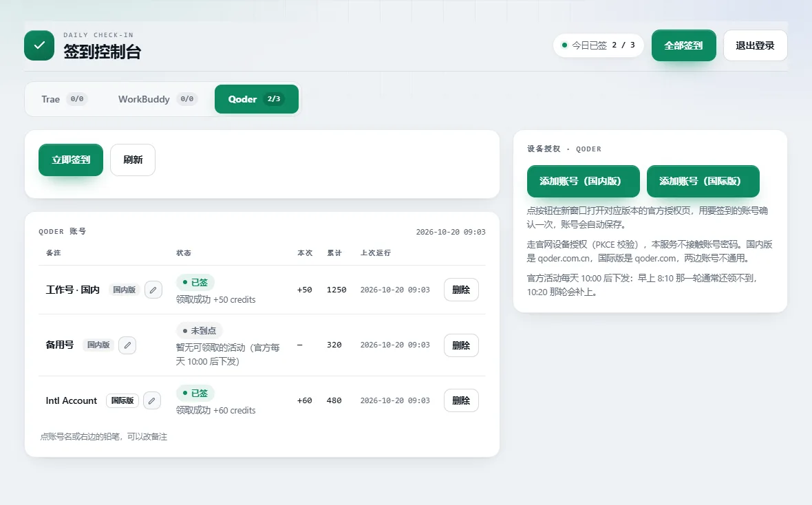The image size is (812, 505).
Task: Click the 今日已签 2 / 3 status pill
Action: pos(598,45)
